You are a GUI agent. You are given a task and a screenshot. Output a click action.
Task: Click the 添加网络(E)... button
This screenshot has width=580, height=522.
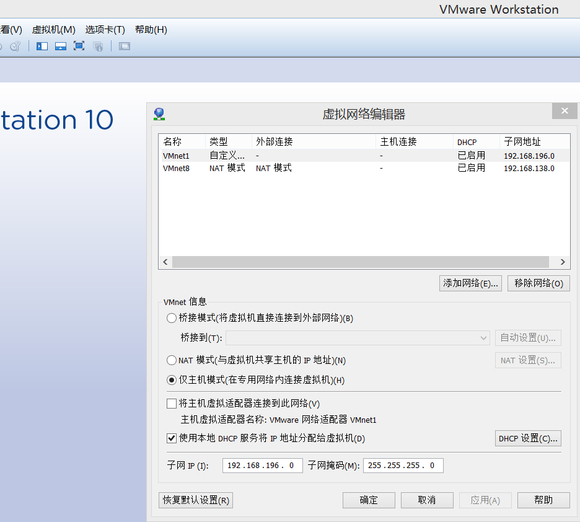(471, 283)
